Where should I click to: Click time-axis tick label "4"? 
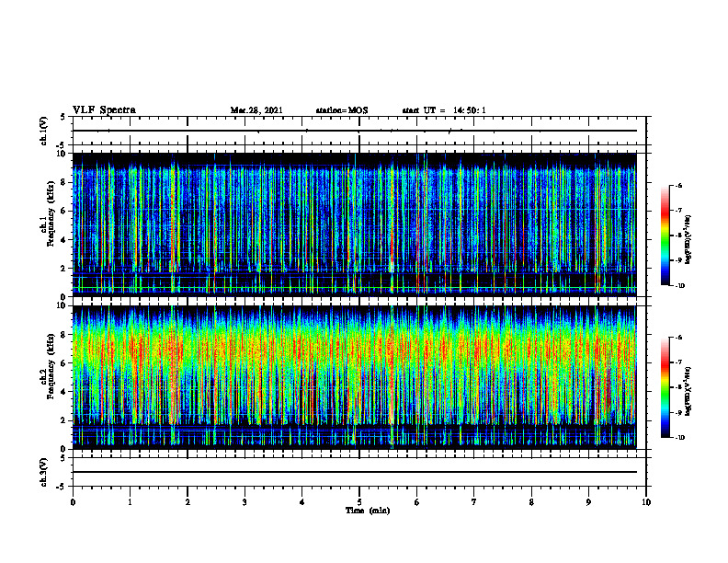tap(302, 502)
